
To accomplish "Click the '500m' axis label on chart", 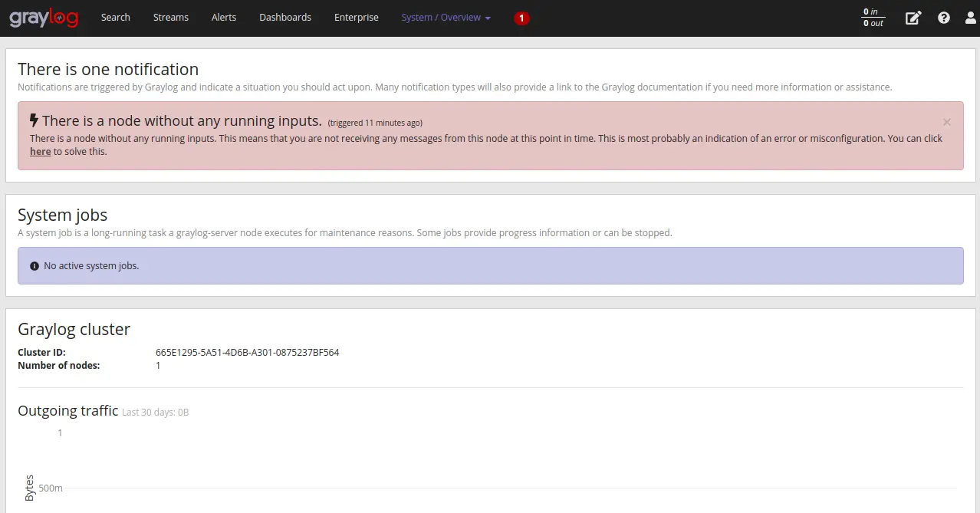I will [51, 488].
